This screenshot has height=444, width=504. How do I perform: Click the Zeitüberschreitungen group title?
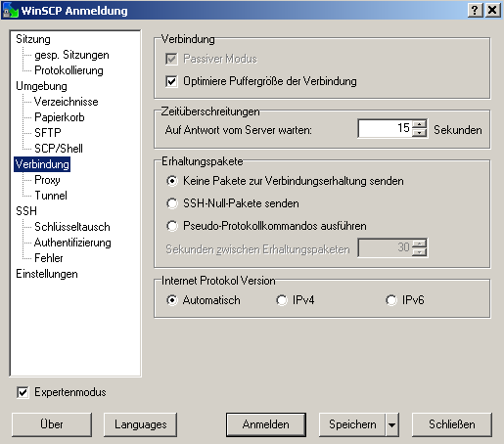[x=210, y=111]
